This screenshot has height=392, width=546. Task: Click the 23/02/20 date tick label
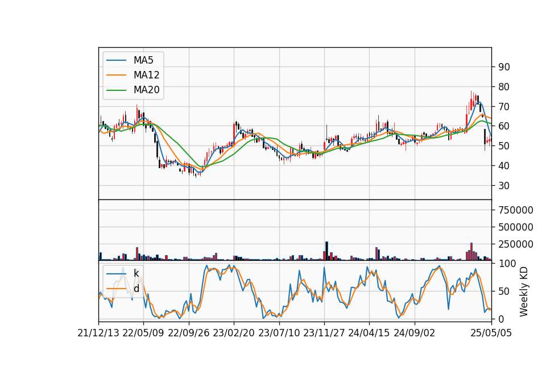(234, 333)
